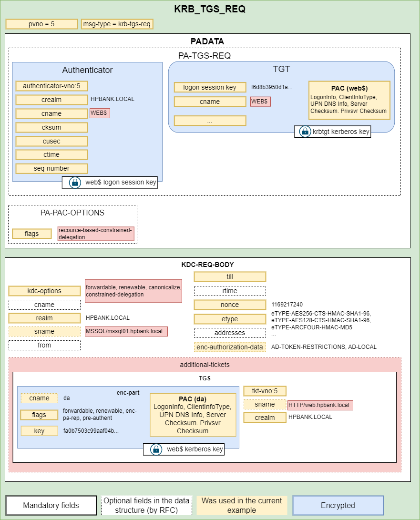Click the flags field under PA-PAC-OPTIONS
The width and height of the screenshot is (420, 520).
[x=32, y=234]
